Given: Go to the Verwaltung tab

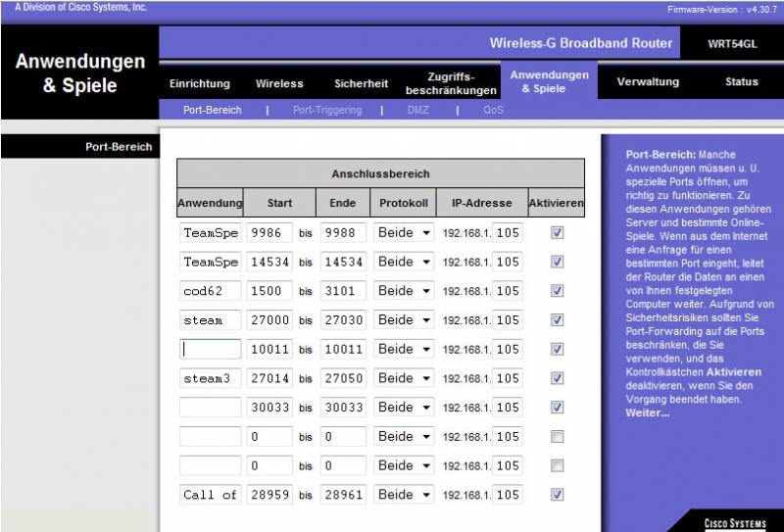Looking at the screenshot, I should coord(647,82).
